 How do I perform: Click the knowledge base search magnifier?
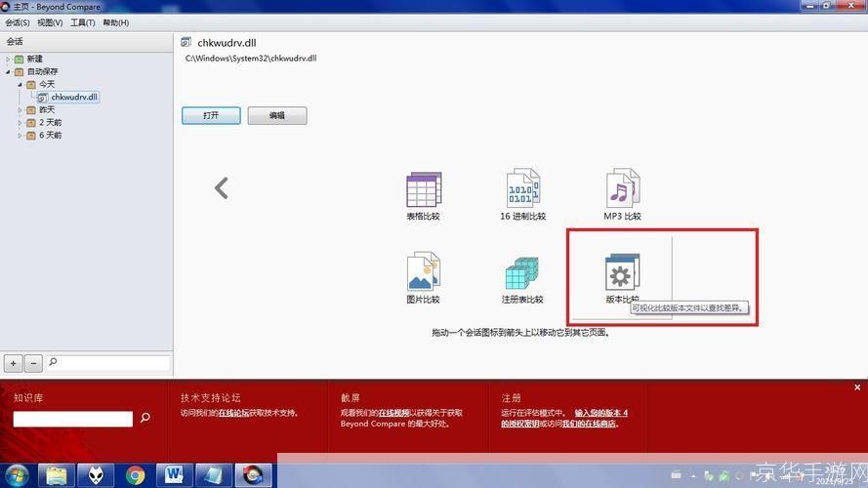coord(145,418)
